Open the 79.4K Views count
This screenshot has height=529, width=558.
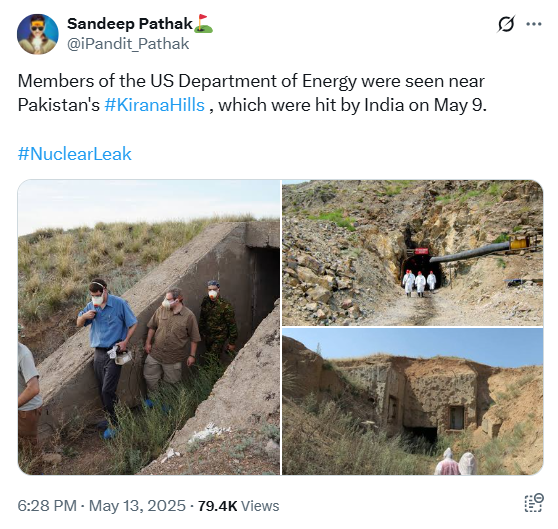click(238, 506)
